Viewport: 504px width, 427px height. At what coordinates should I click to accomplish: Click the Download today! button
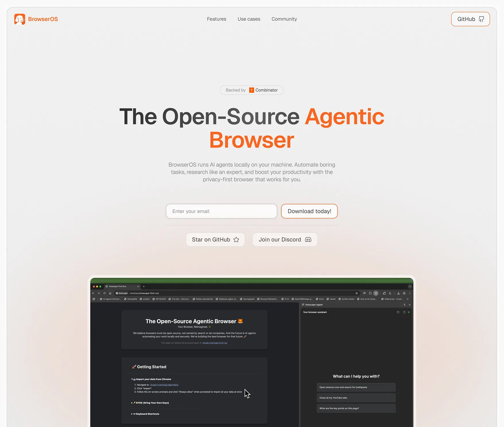309,211
